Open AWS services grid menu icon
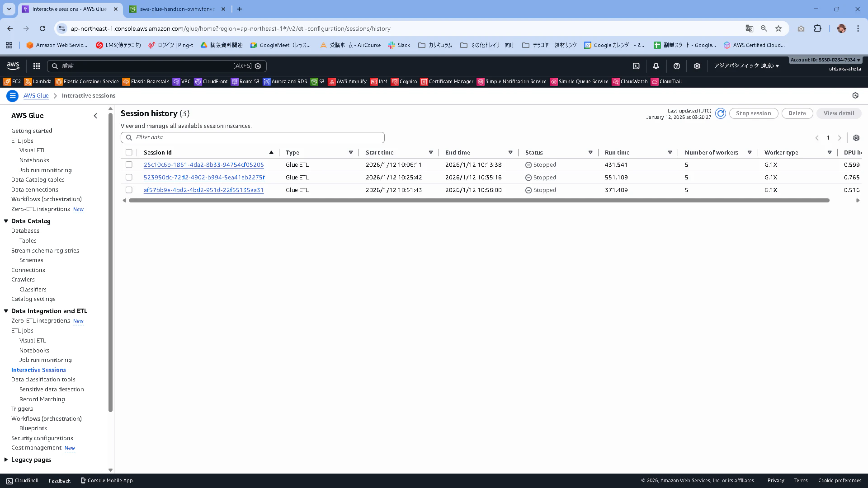The height and width of the screenshot is (488, 868). [37, 66]
